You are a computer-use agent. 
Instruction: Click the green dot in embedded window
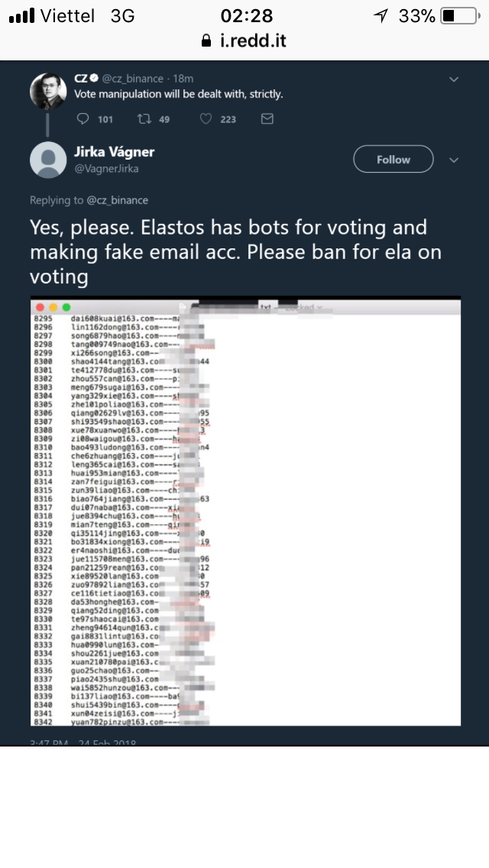[64, 306]
